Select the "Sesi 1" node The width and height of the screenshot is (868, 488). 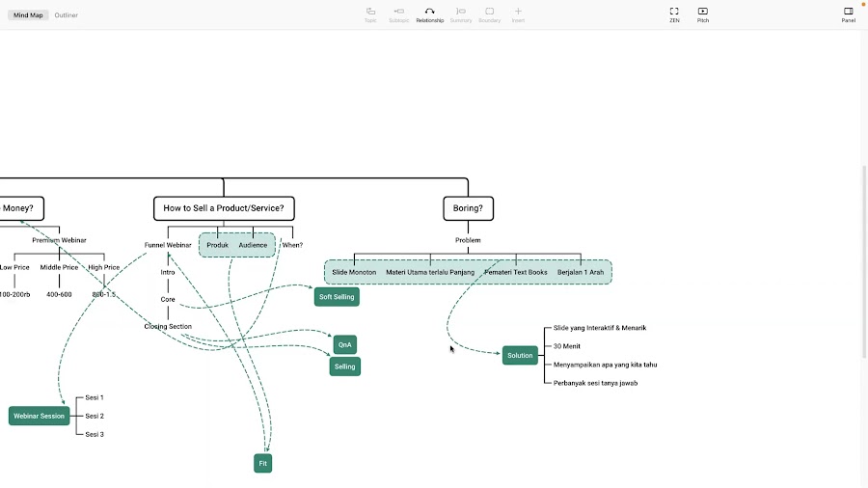pyautogui.click(x=95, y=397)
